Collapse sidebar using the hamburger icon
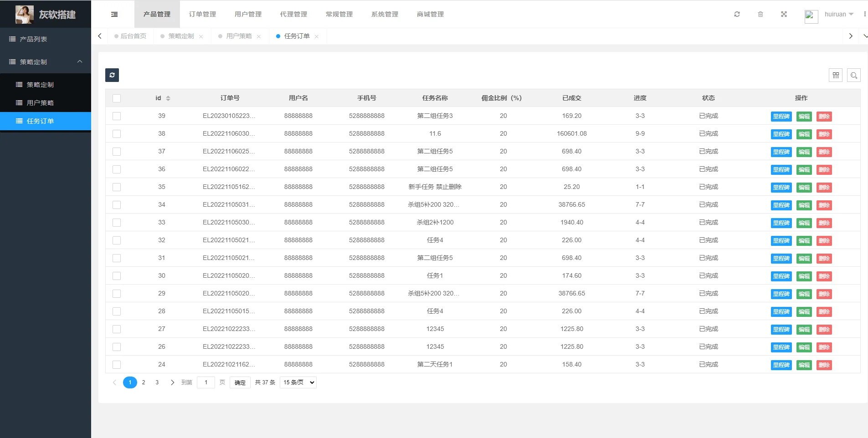 (114, 15)
